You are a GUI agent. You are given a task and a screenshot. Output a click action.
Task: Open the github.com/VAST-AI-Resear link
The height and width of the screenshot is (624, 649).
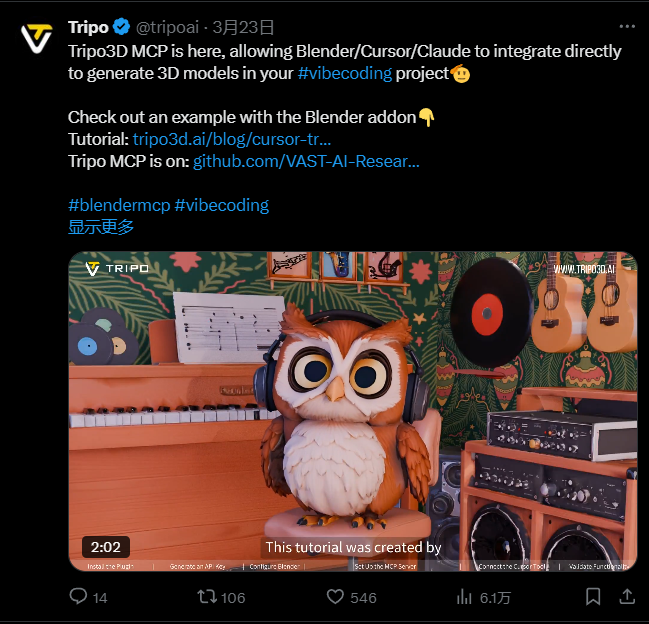coord(306,161)
